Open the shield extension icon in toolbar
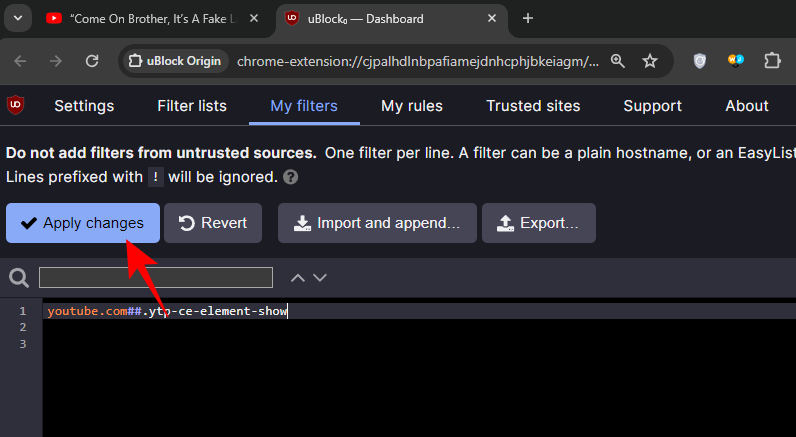 pos(700,61)
